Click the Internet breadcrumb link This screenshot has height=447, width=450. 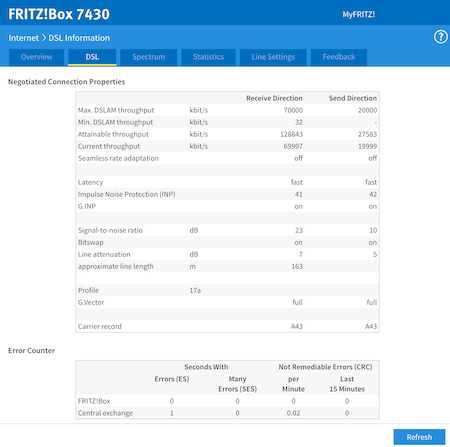click(24, 38)
